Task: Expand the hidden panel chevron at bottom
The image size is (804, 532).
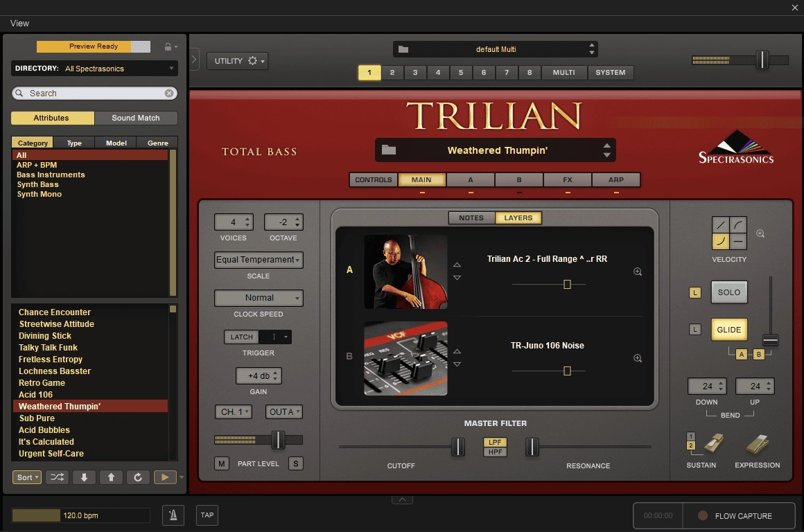Action: click(x=403, y=499)
